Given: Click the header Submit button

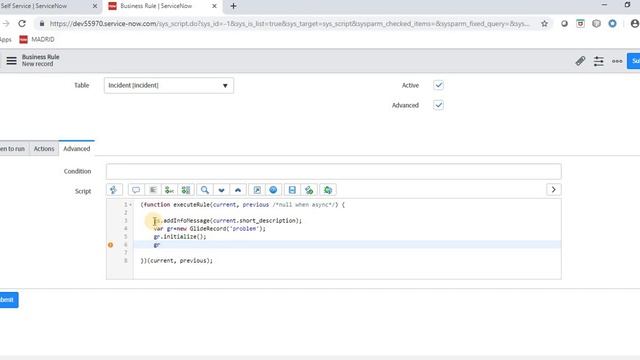Looking at the screenshot, I should [x=634, y=61].
